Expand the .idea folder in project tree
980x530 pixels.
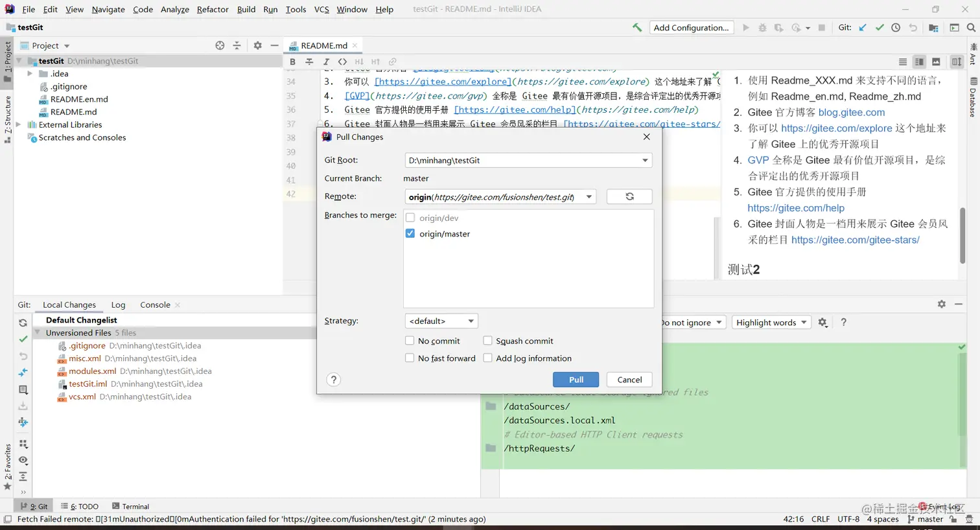point(30,74)
